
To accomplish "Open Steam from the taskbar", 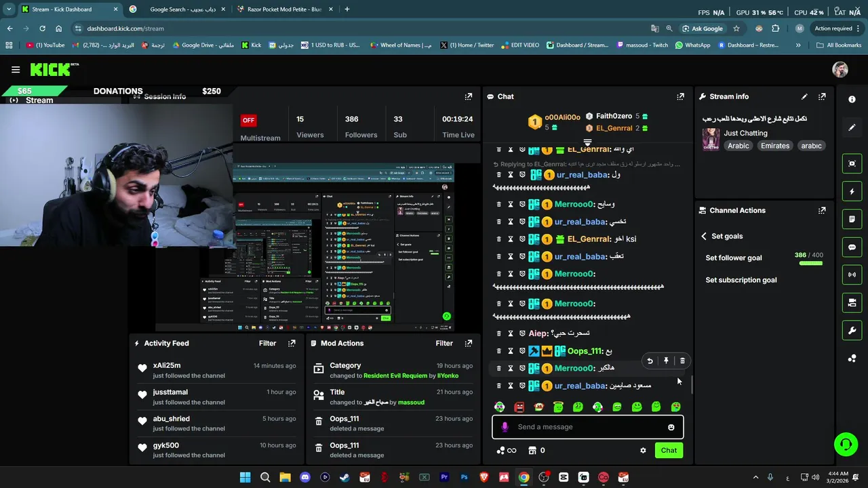I will pyautogui.click(x=344, y=477).
